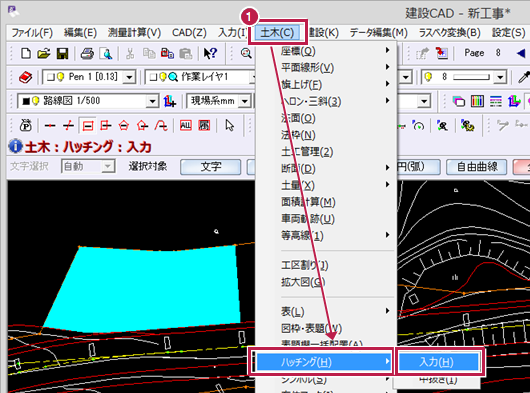
Task: Click the Print preview icon
Action: pos(106,53)
